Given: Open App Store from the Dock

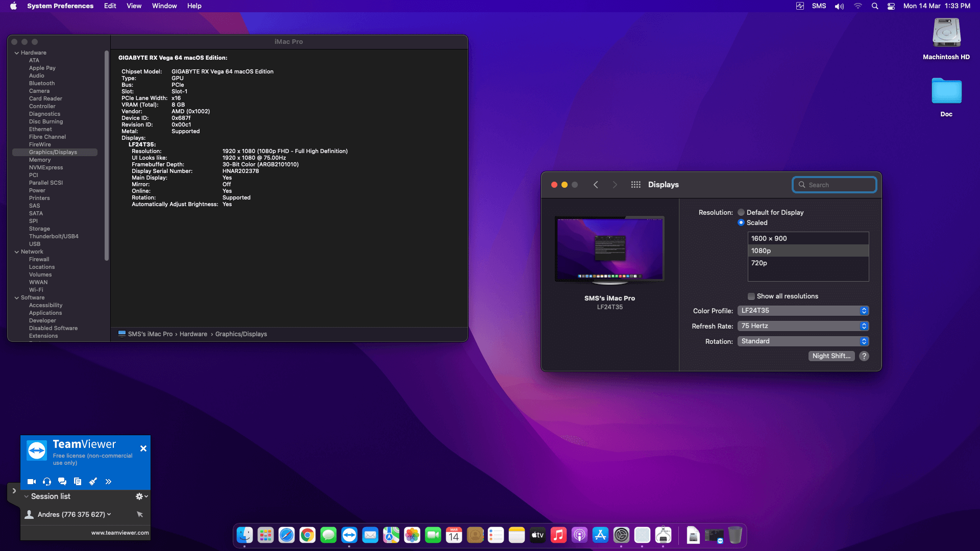Looking at the screenshot, I should (600, 535).
